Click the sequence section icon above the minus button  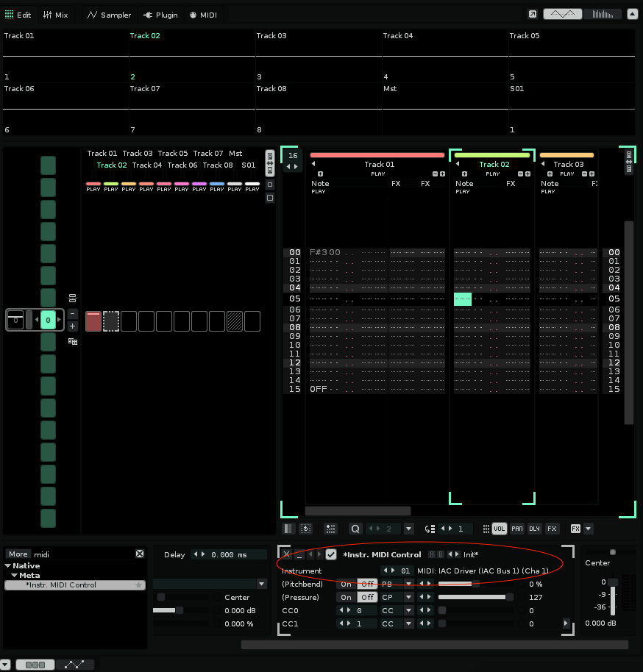coord(73,298)
